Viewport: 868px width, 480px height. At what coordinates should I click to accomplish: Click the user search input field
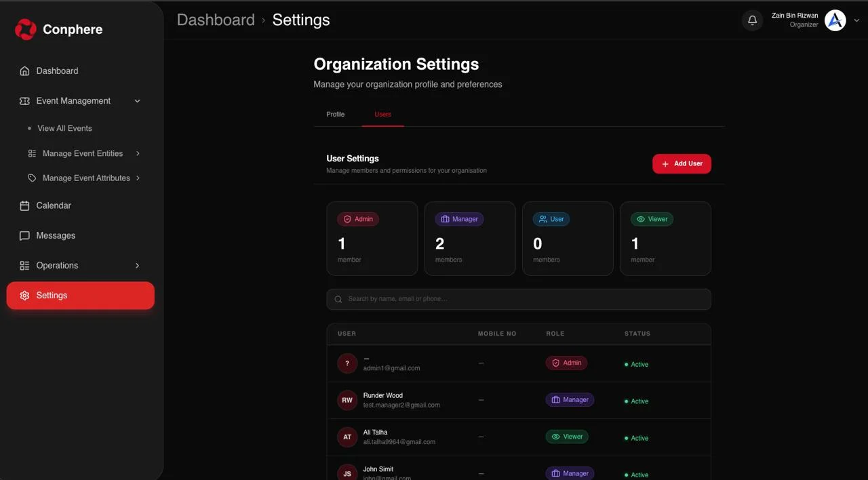pos(519,299)
